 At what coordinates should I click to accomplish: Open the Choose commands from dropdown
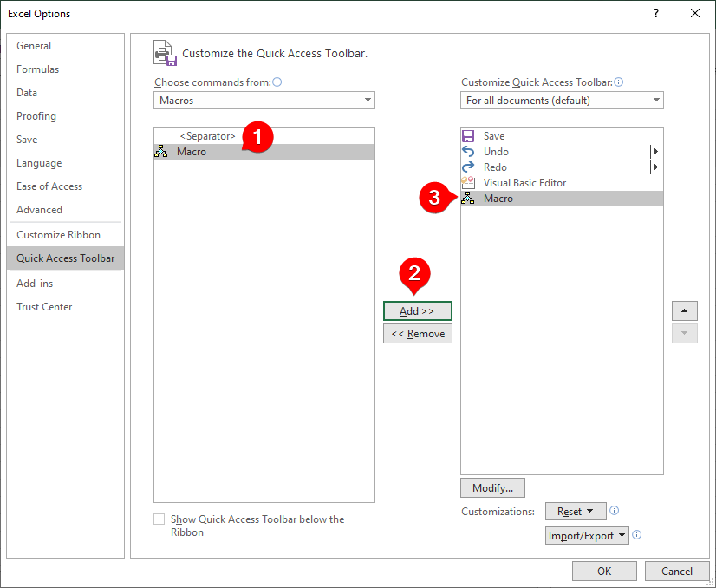(x=264, y=100)
